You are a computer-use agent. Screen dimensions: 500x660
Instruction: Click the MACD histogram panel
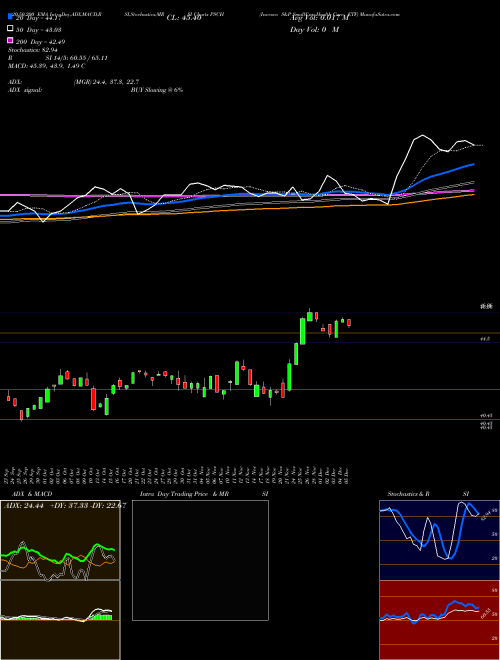tap(60, 620)
